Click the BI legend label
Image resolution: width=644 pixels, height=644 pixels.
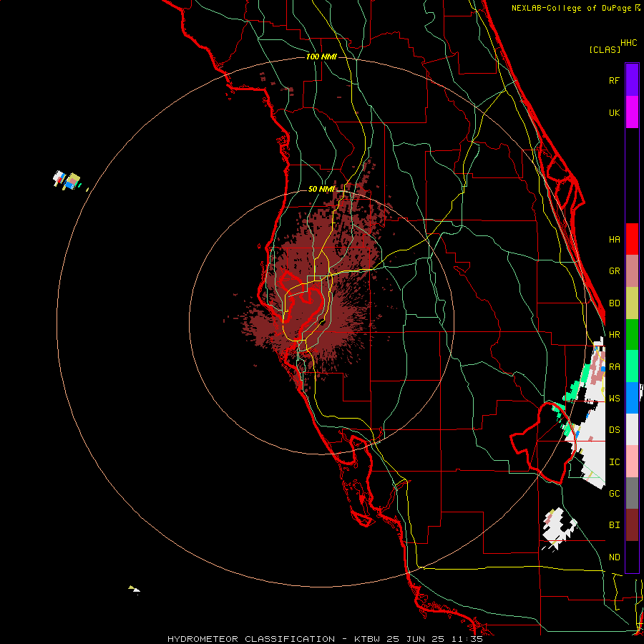[x=614, y=525]
